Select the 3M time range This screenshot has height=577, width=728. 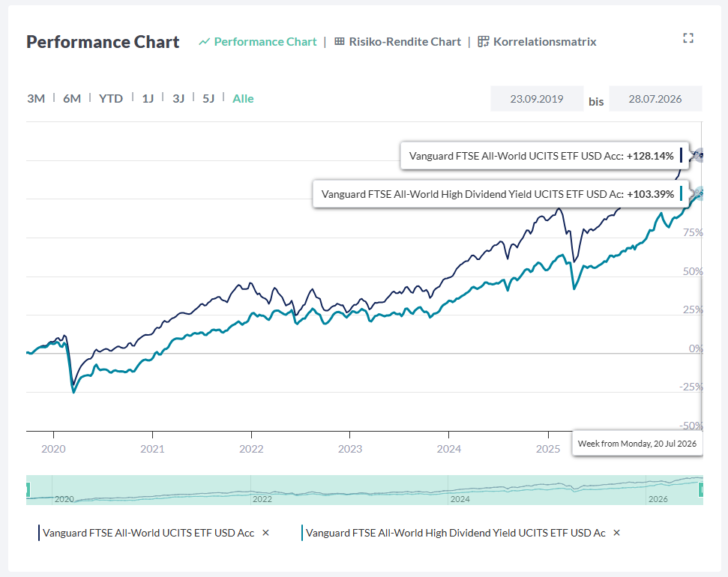click(36, 98)
